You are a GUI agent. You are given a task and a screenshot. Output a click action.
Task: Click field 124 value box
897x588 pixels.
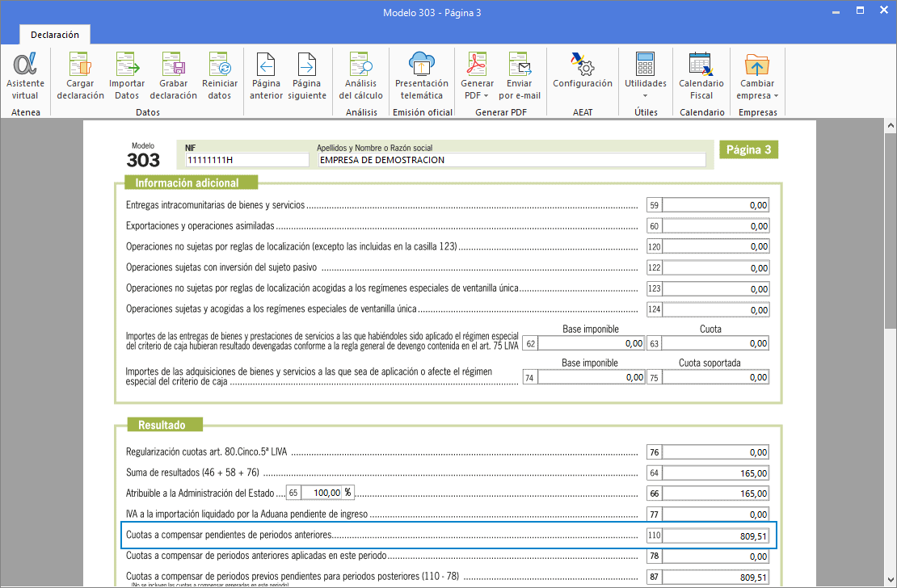click(x=715, y=309)
